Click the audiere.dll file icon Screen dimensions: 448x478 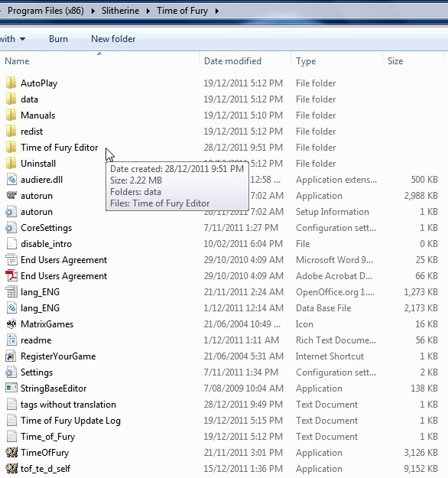click(x=11, y=180)
